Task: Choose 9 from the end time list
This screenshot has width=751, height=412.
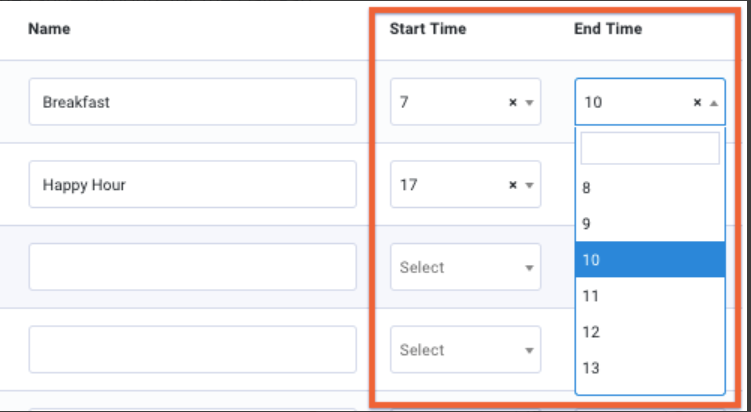Action: 650,224
